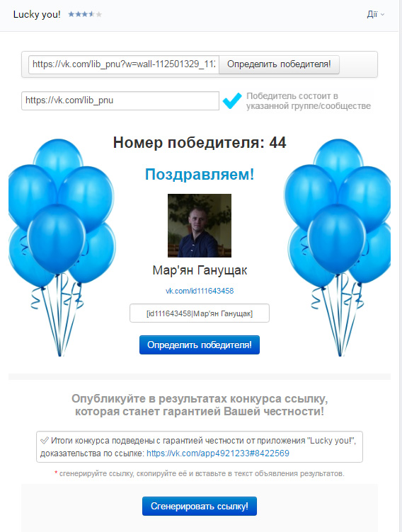Click the winner's profile photo

pyautogui.click(x=200, y=226)
